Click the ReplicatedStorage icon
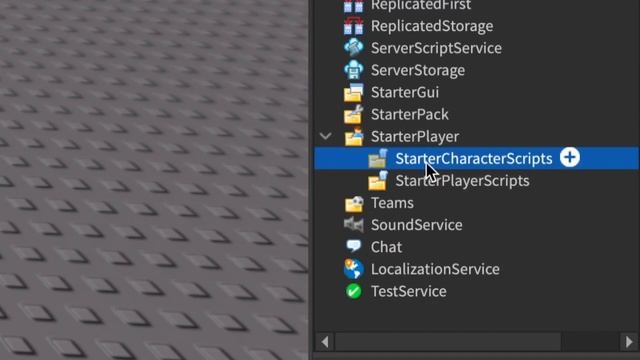 coord(353,26)
